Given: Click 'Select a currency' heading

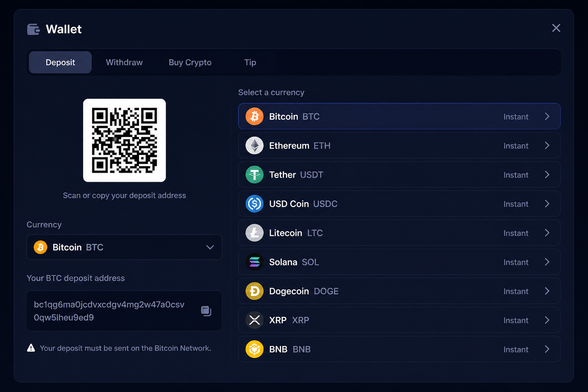Looking at the screenshot, I should 271,92.
